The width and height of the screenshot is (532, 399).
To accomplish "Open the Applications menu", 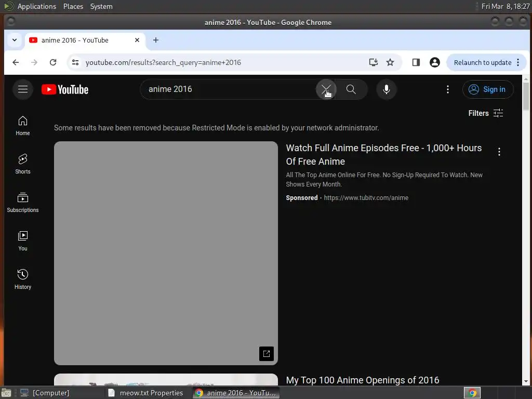I will pyautogui.click(x=37, y=6).
